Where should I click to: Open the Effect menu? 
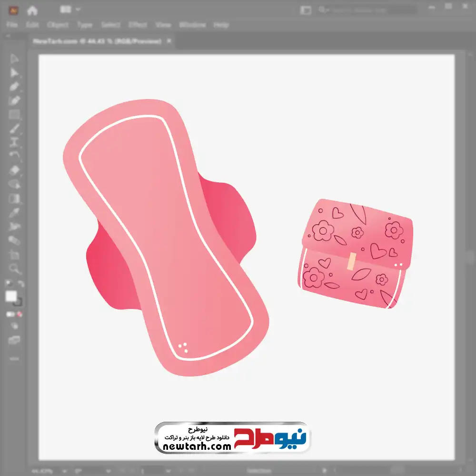click(x=138, y=25)
